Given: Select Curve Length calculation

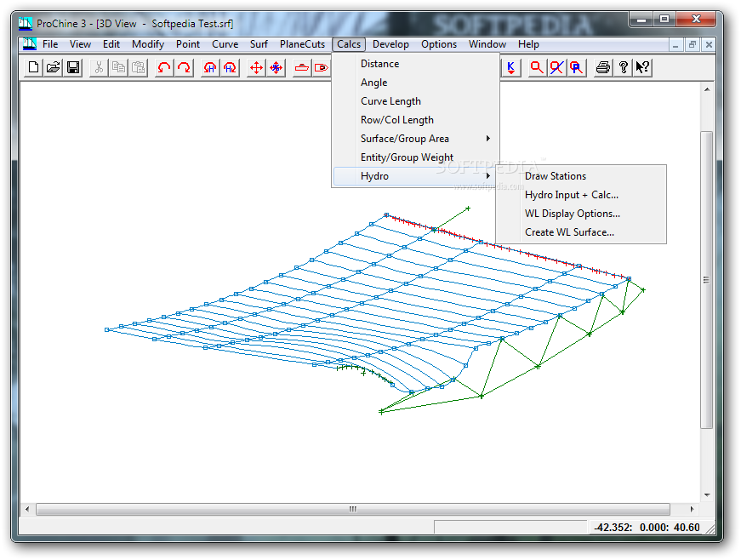Looking at the screenshot, I should [x=416, y=101].
